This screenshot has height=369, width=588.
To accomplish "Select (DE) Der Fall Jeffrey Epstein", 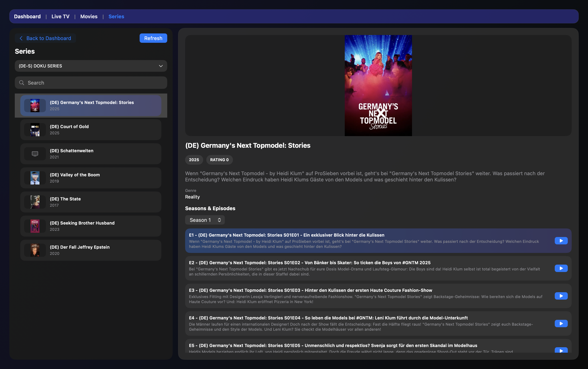I will pos(91,250).
